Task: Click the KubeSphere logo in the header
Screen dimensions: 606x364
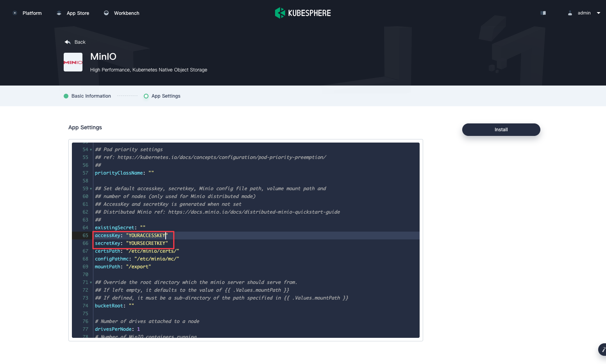Action: point(280,13)
